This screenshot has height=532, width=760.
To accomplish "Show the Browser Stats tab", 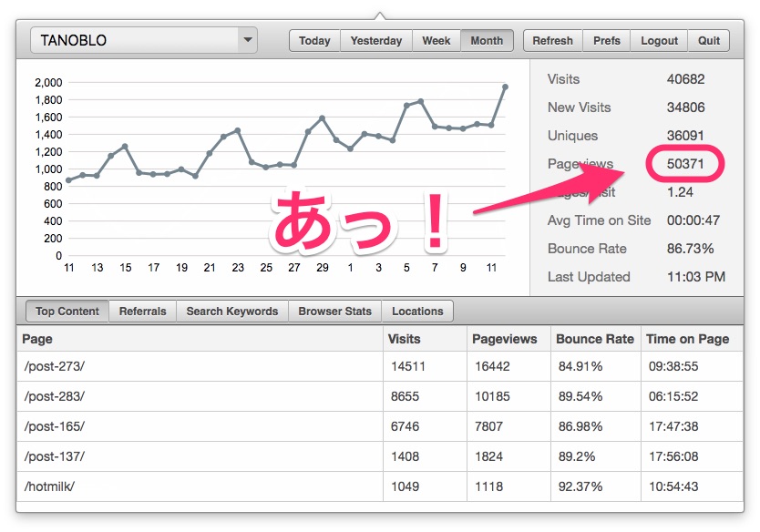I will click(x=335, y=311).
